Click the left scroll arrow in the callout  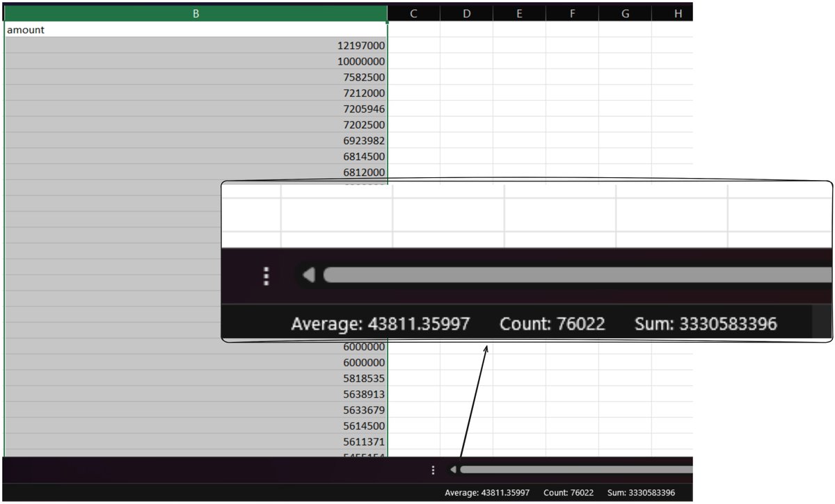coord(307,275)
